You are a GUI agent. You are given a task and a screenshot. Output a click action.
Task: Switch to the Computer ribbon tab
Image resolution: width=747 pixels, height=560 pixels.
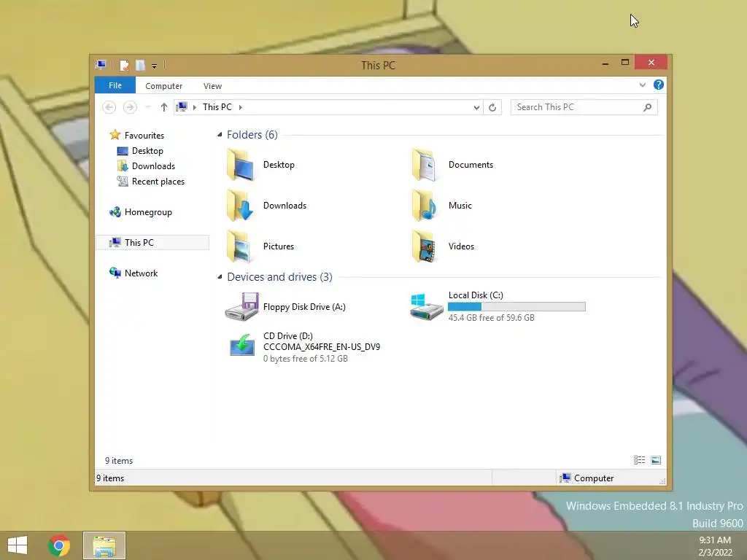pos(163,86)
